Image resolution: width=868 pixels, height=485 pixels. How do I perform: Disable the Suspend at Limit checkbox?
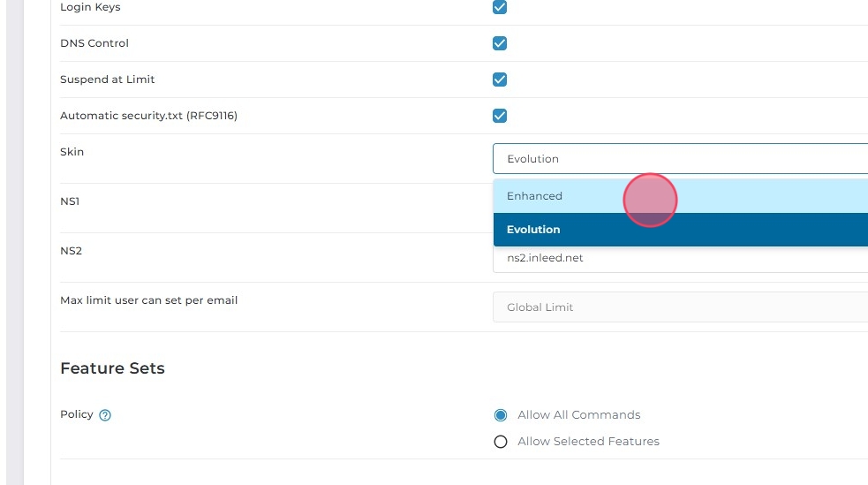(500, 80)
